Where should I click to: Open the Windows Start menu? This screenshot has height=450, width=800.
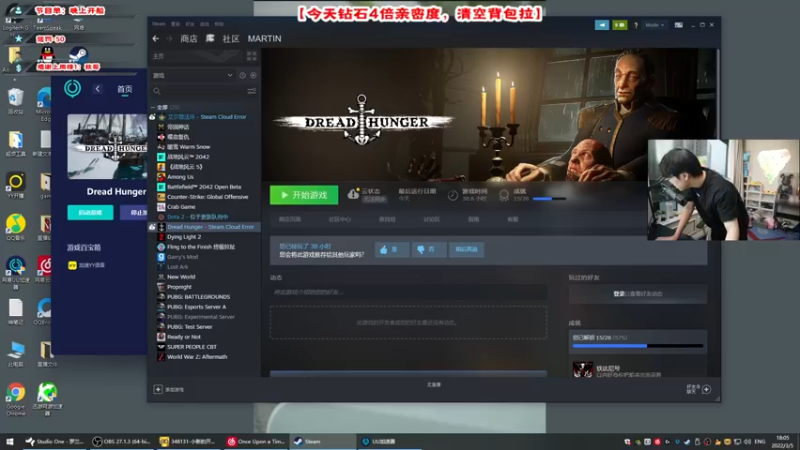point(9,442)
